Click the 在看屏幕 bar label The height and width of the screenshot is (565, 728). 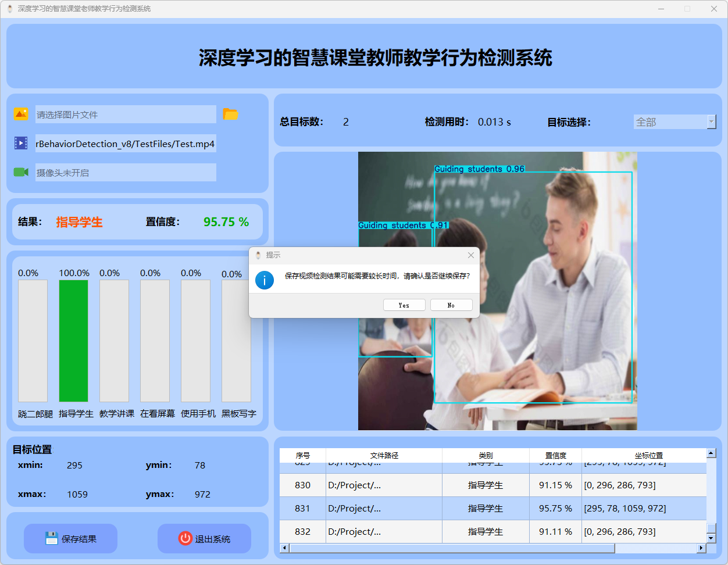pyautogui.click(x=158, y=414)
